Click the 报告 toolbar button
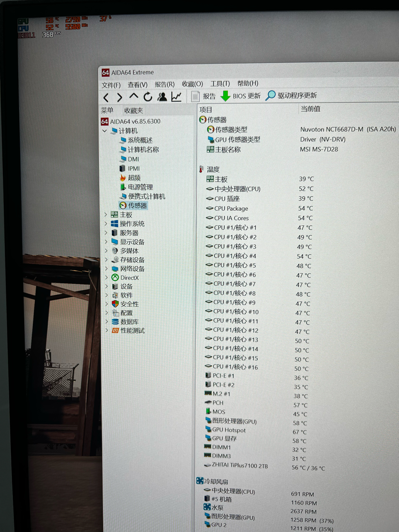The height and width of the screenshot is (532, 399). 204,96
